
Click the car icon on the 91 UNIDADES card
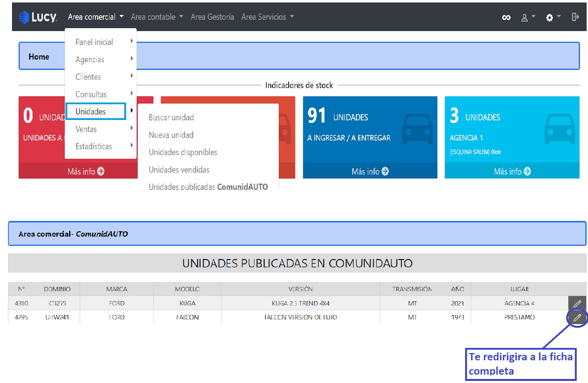[x=417, y=129]
